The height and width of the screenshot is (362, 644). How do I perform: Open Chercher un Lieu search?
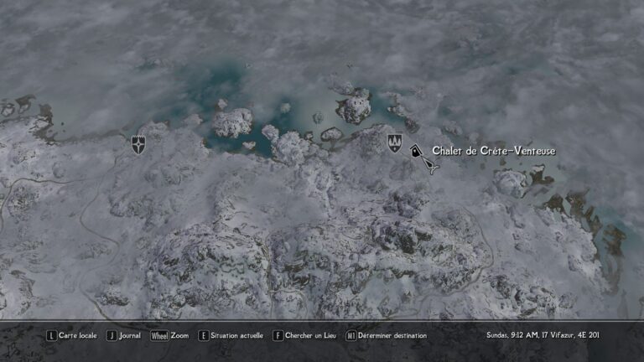click(x=310, y=335)
